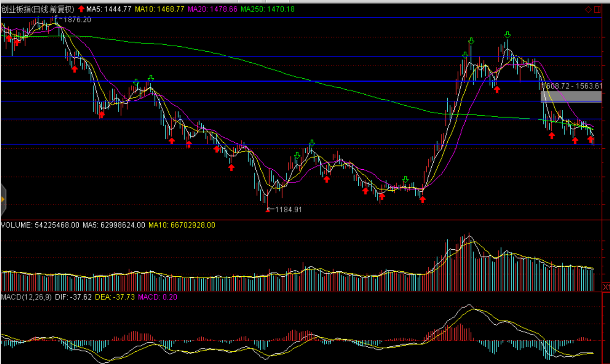Viewport: 610px width, 364px height.
Task: Click the last red buy arrow at chart's right end
Action: click(590, 139)
